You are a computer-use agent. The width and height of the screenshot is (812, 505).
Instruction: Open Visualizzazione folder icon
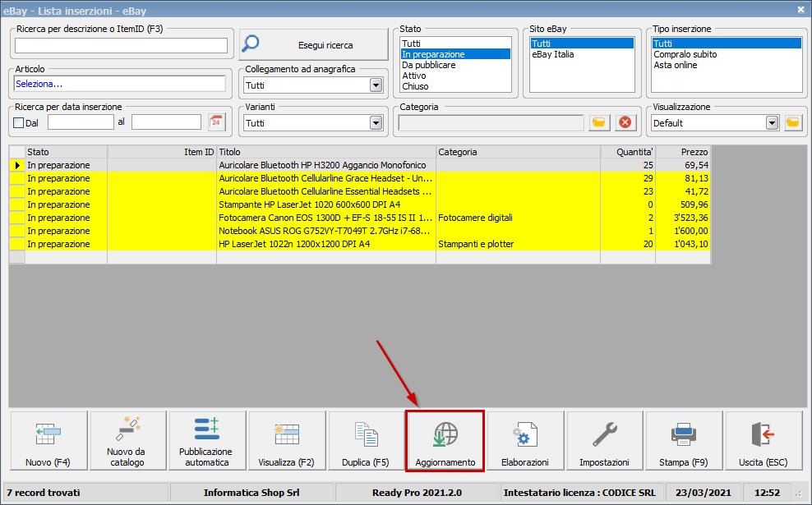coord(793,122)
